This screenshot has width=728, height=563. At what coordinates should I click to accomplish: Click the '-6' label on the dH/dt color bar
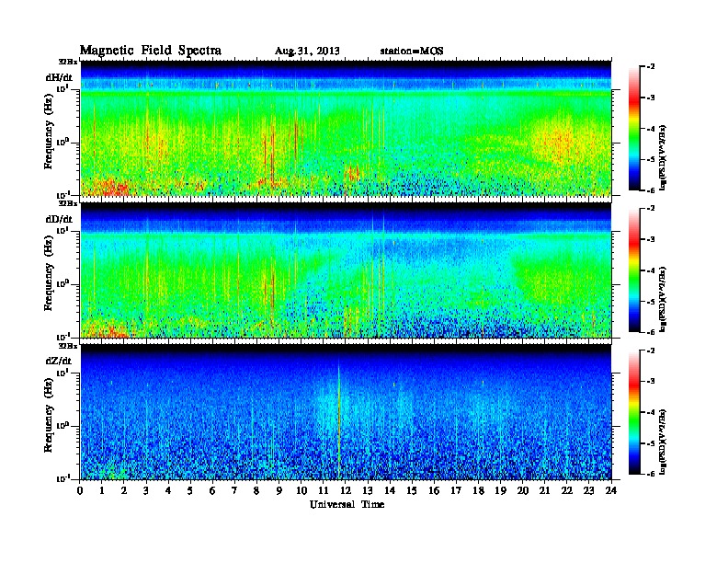[x=651, y=190]
